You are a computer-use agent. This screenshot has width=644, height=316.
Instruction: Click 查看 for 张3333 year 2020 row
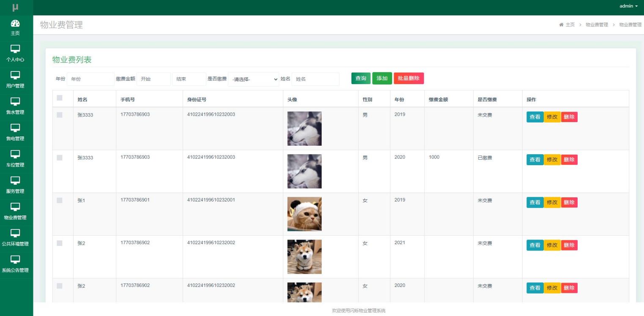click(535, 160)
